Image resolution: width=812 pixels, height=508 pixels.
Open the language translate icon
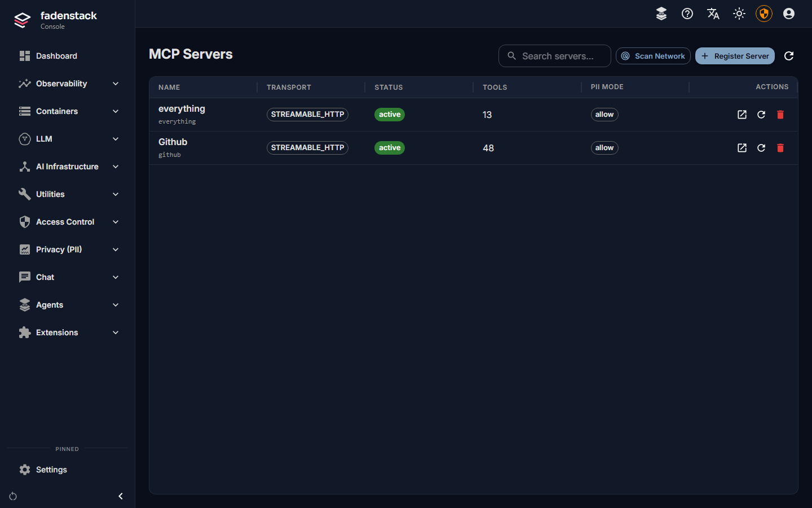click(x=713, y=14)
